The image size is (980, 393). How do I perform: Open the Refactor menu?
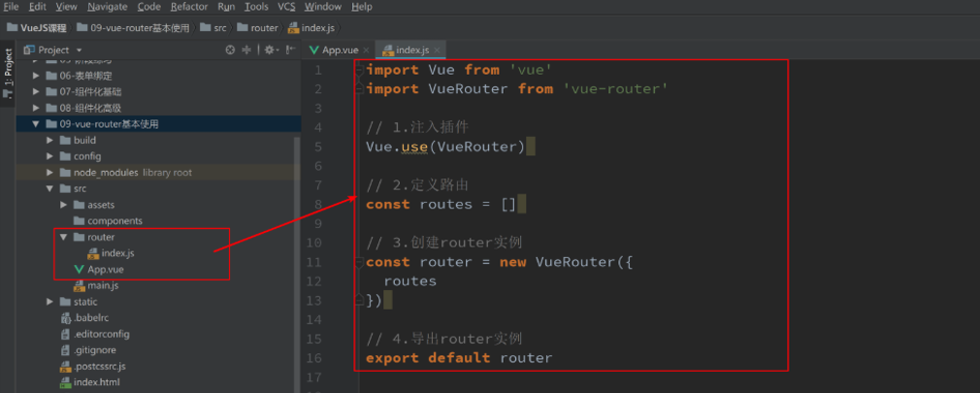click(189, 7)
